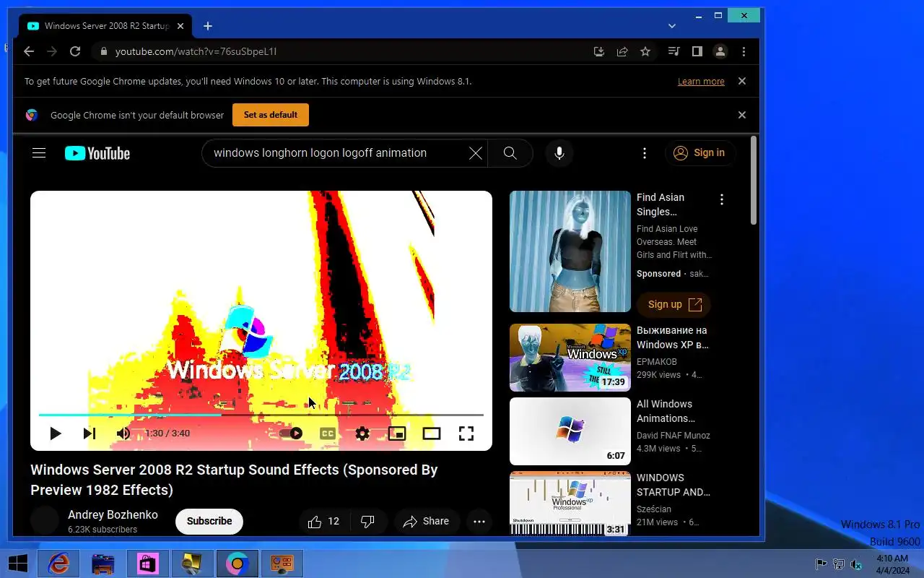The width and height of the screenshot is (924, 578).
Task: Open YouTube settings three-dot menu
Action: [645, 153]
